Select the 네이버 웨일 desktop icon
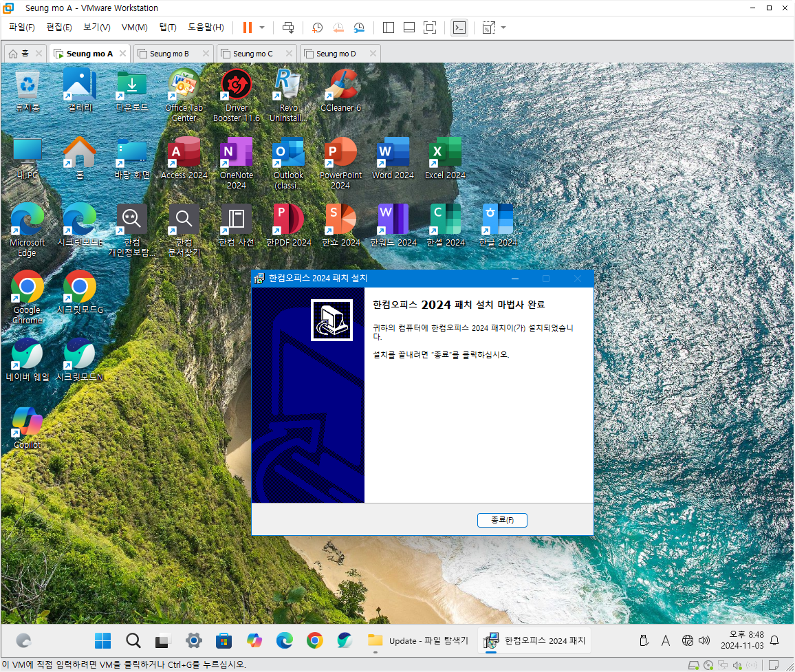 [28, 360]
